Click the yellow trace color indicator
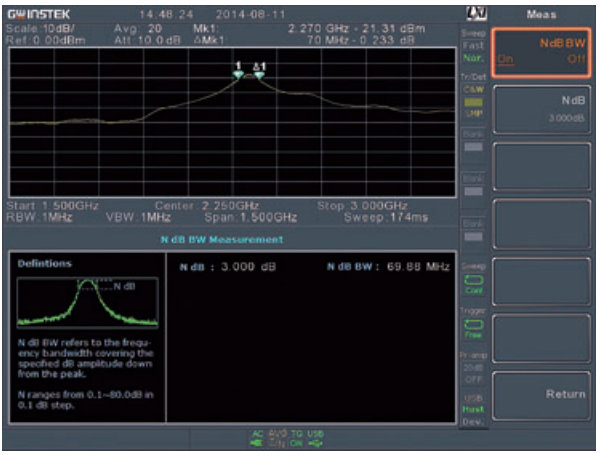The height and width of the screenshot is (457, 601). click(474, 102)
